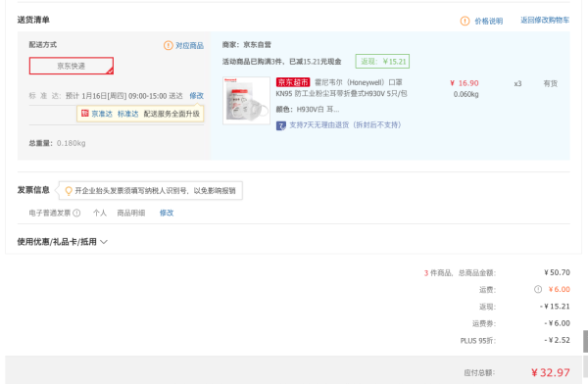Image resolution: width=588 pixels, height=384 pixels.
Task: Click 修改 next to delivery time
Action: click(x=197, y=96)
